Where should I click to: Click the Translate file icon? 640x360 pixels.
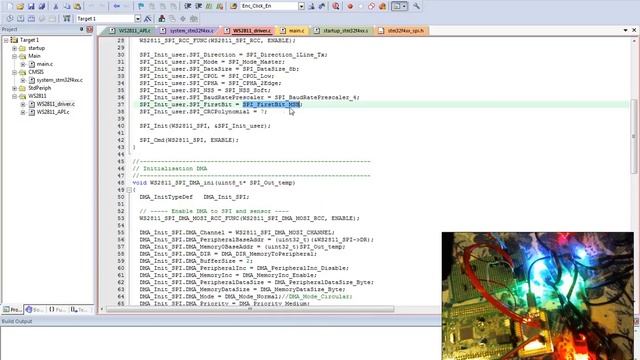click(10, 19)
